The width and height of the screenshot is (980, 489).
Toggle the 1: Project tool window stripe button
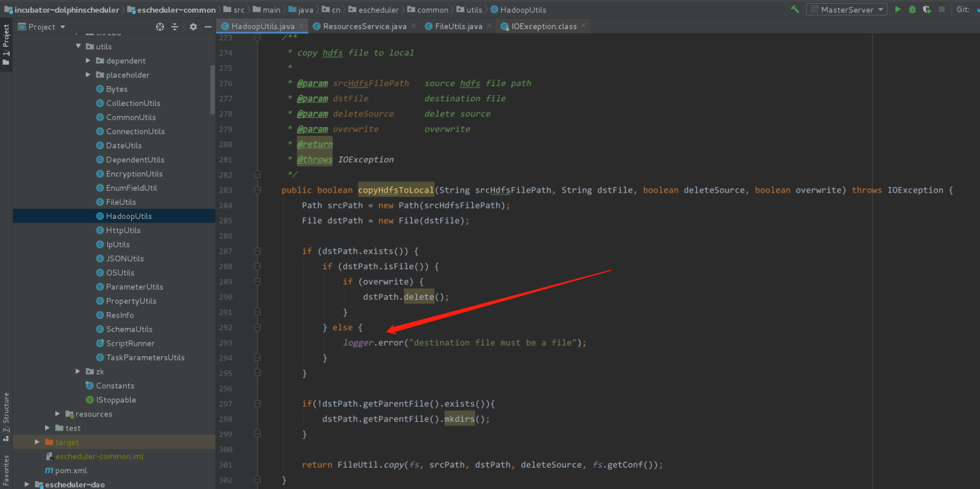point(6,45)
